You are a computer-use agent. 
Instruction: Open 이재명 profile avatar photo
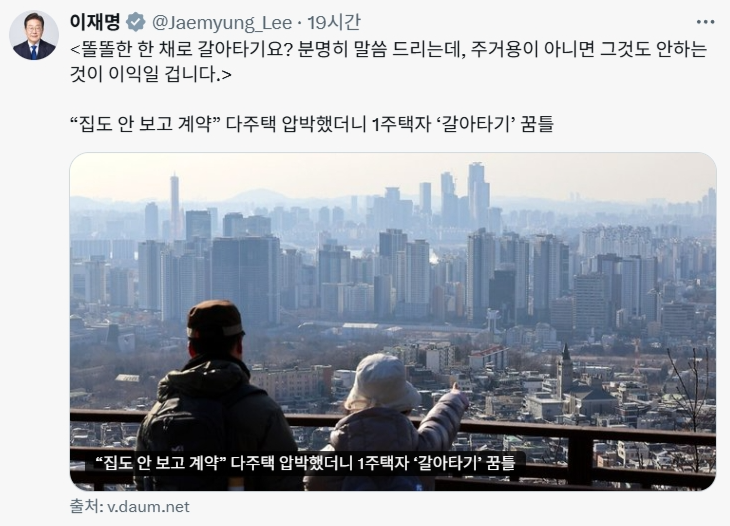(34, 35)
